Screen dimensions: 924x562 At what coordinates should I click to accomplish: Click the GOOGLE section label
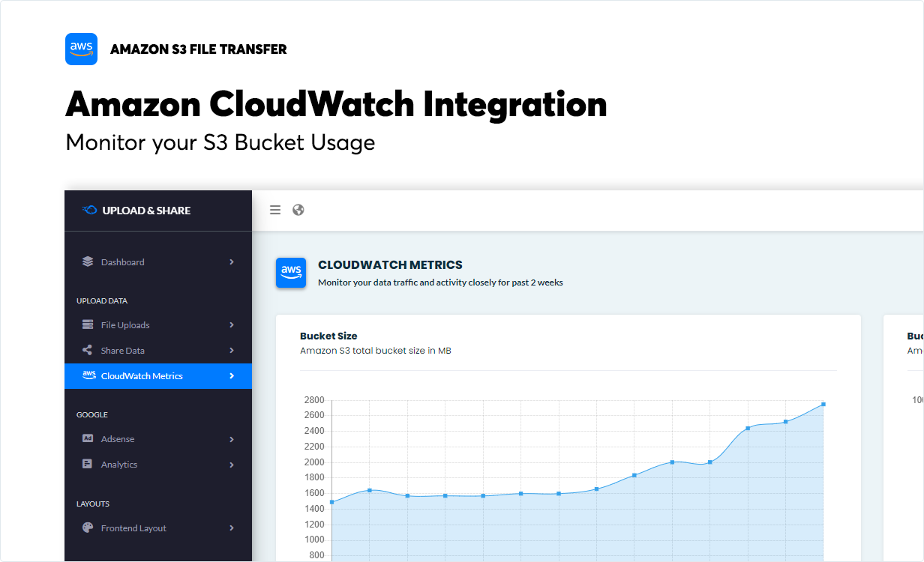(x=92, y=414)
